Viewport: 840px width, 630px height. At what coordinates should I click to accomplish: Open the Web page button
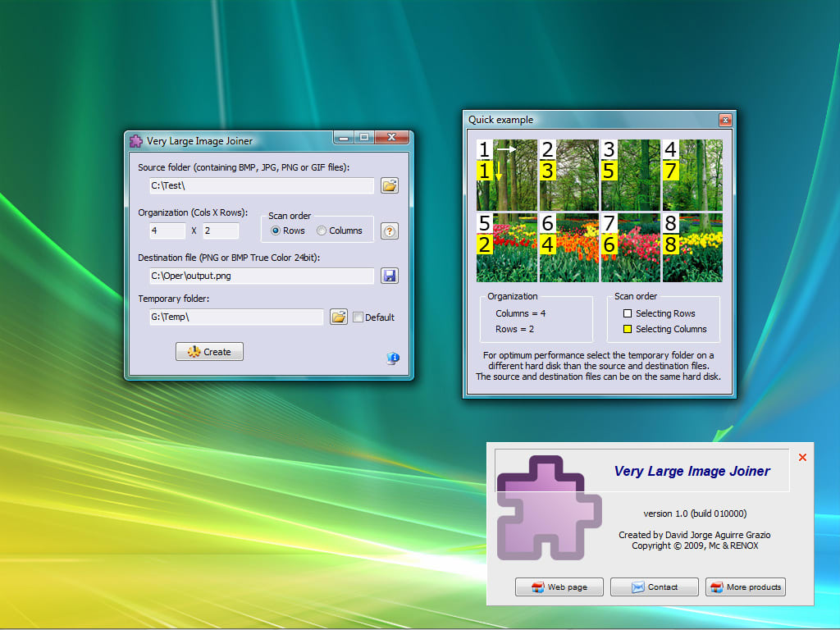[x=559, y=587]
